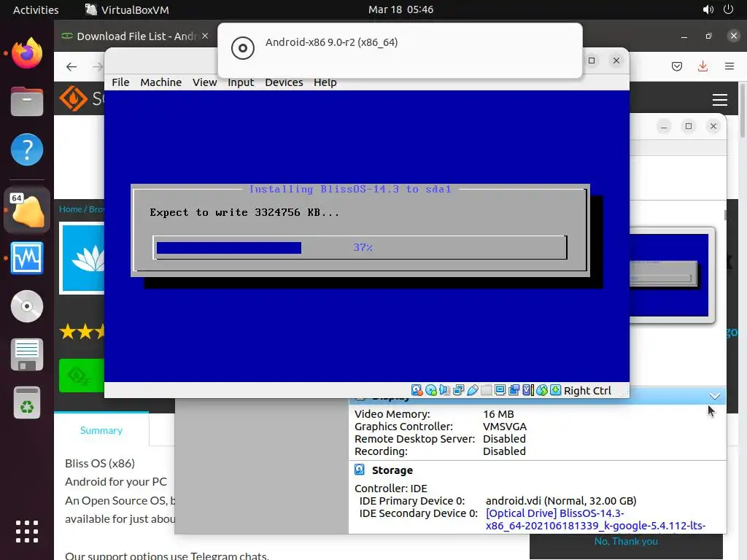Image resolution: width=747 pixels, height=560 pixels.
Task: Click the mouse integration status icon
Action: tap(542, 391)
